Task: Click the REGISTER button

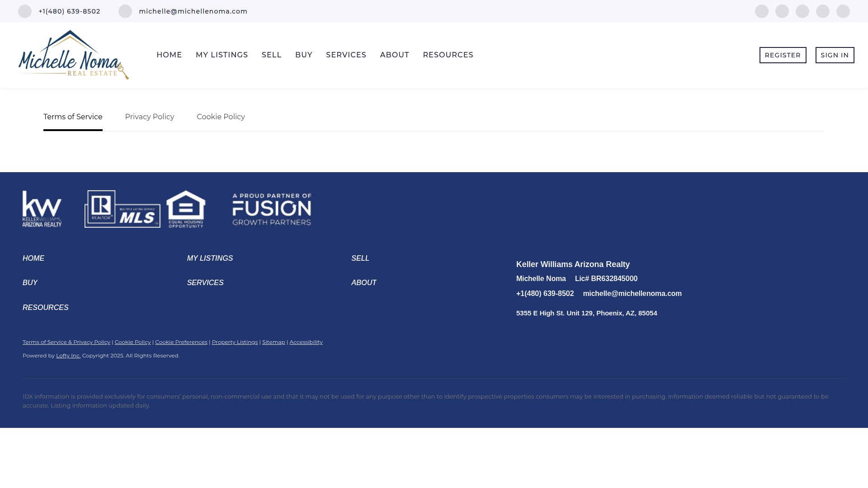Action: click(783, 55)
